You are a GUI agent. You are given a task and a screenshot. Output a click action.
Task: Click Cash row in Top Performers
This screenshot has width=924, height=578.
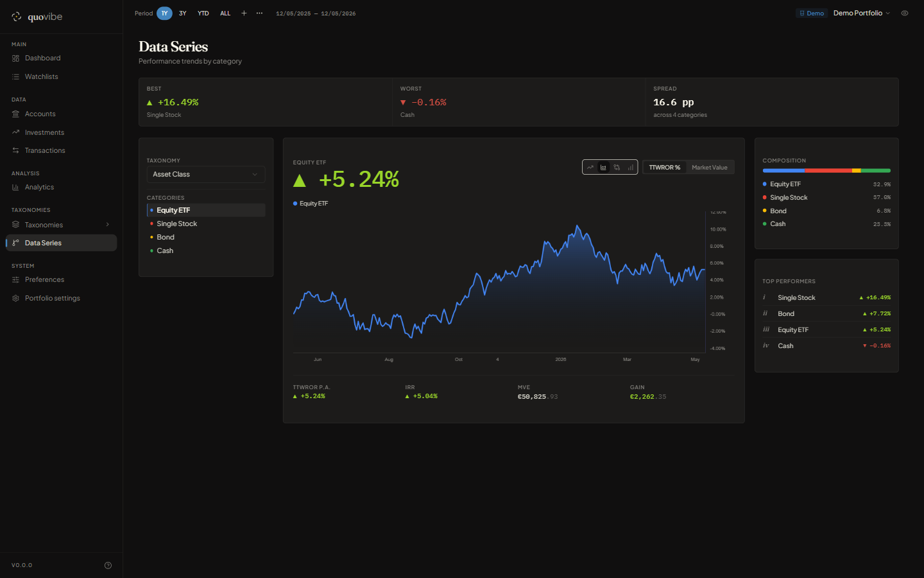826,346
